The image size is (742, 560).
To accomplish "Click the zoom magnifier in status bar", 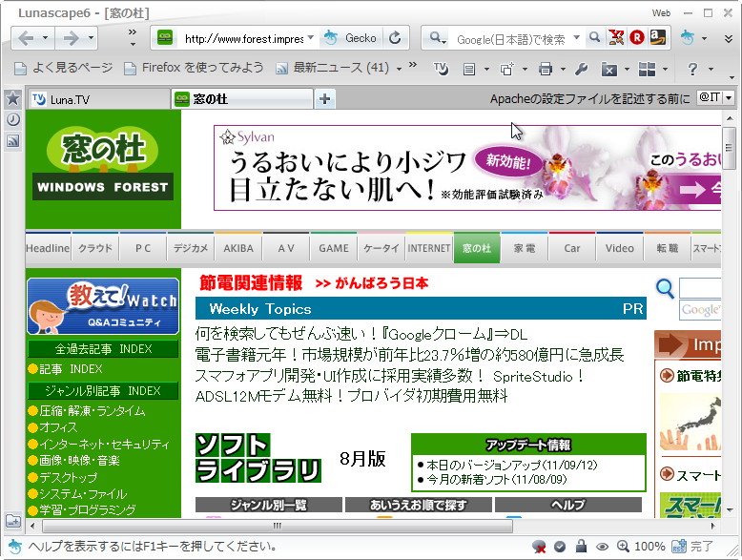I will [x=623, y=547].
